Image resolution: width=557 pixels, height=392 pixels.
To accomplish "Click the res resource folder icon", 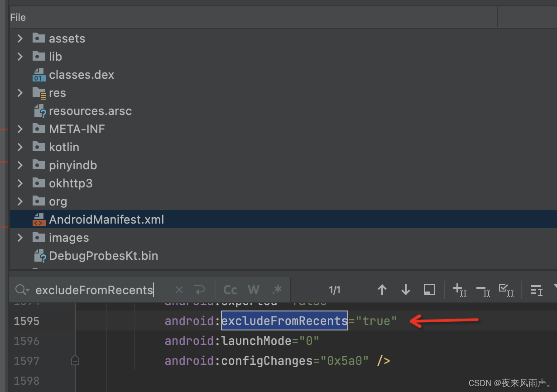I will [39, 93].
